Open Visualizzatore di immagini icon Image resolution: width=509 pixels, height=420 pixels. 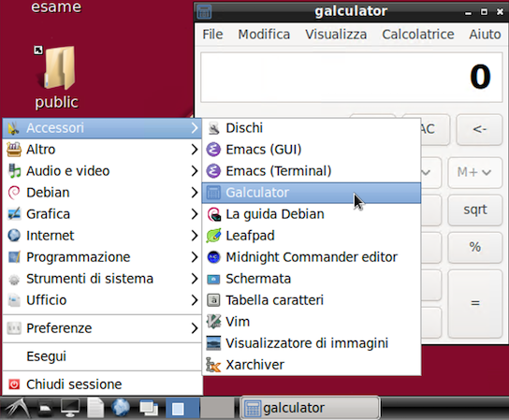point(213,343)
